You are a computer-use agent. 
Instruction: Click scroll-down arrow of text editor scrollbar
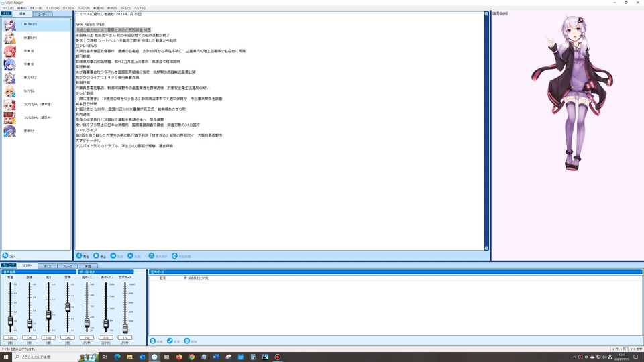pyautogui.click(x=487, y=248)
